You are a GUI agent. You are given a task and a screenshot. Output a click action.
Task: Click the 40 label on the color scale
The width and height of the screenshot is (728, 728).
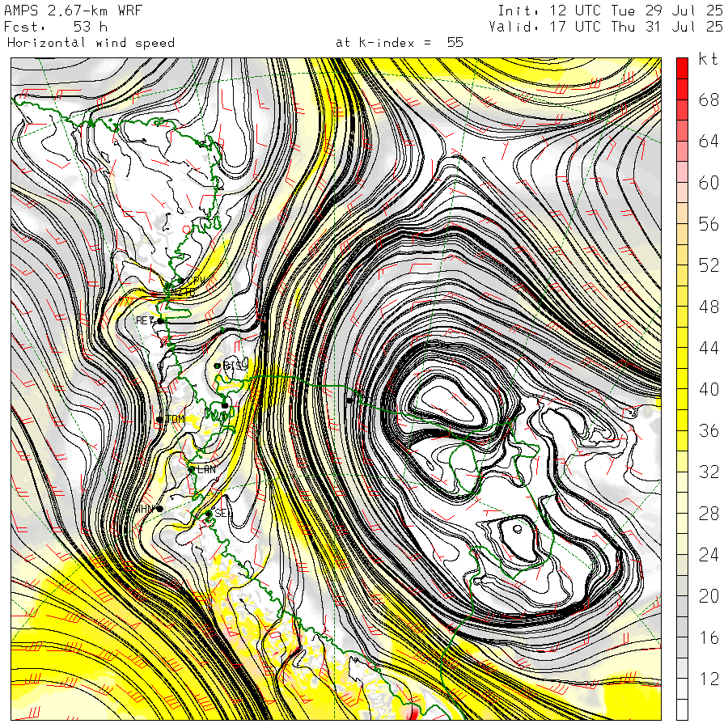tap(709, 390)
